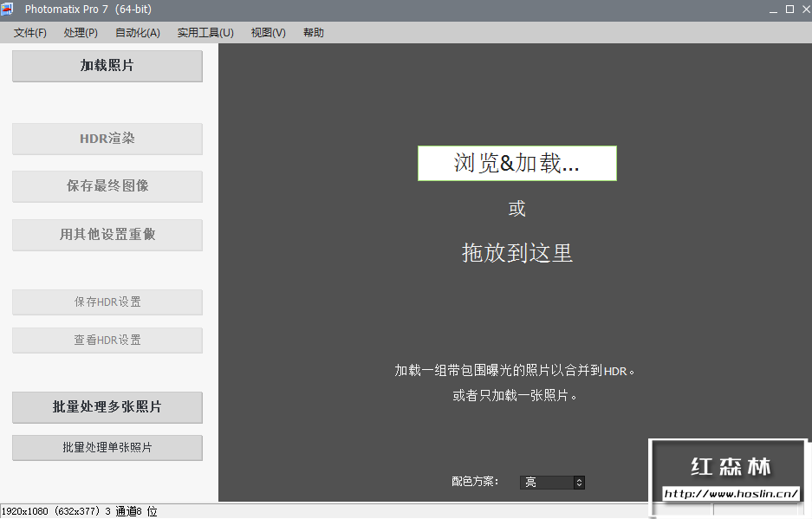
Task: Maximize the Photomatix Pro window
Action: (789, 10)
